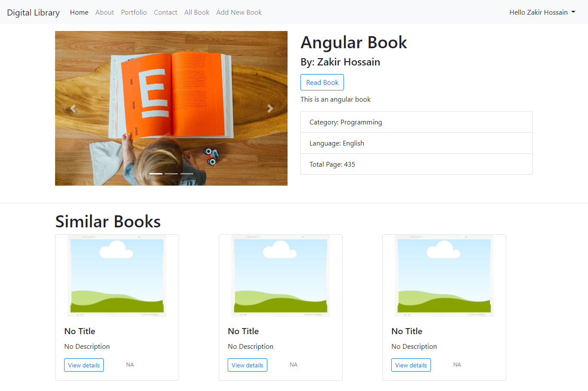Viewport: 588px width, 391px height.
Task: Select the first carousel indicator dash
Action: tap(155, 174)
